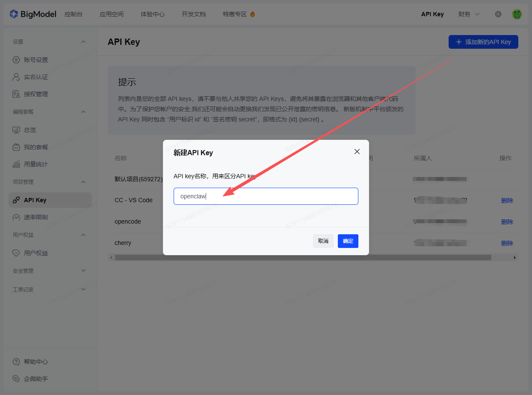Open 帮助中心 question mark icon
The image size is (532, 395).
(16, 362)
